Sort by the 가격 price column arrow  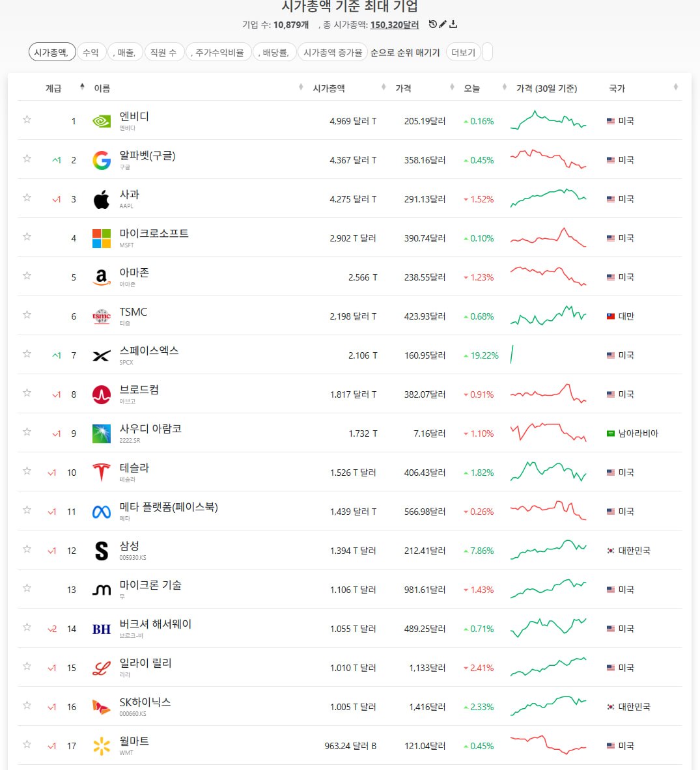tap(452, 87)
